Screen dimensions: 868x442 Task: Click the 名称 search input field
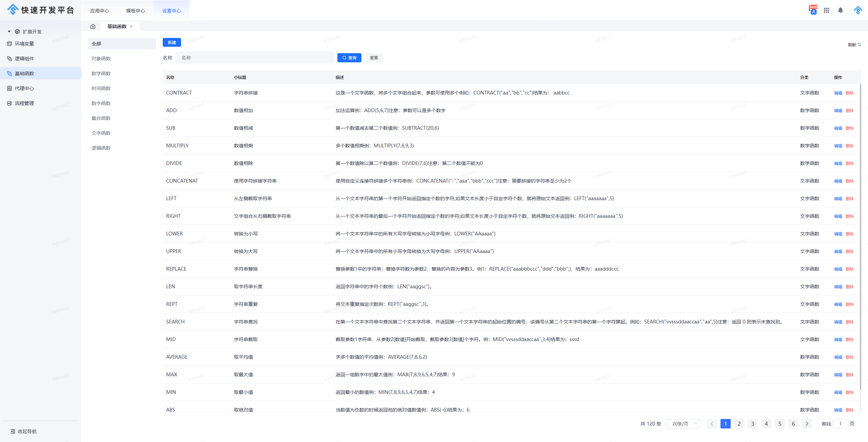[x=255, y=58]
